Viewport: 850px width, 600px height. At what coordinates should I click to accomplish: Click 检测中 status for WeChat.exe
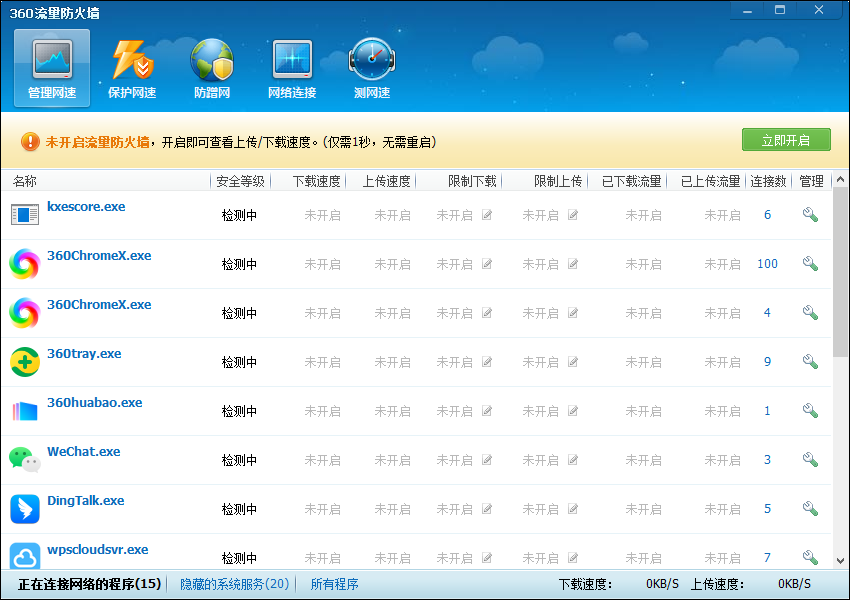(x=239, y=460)
